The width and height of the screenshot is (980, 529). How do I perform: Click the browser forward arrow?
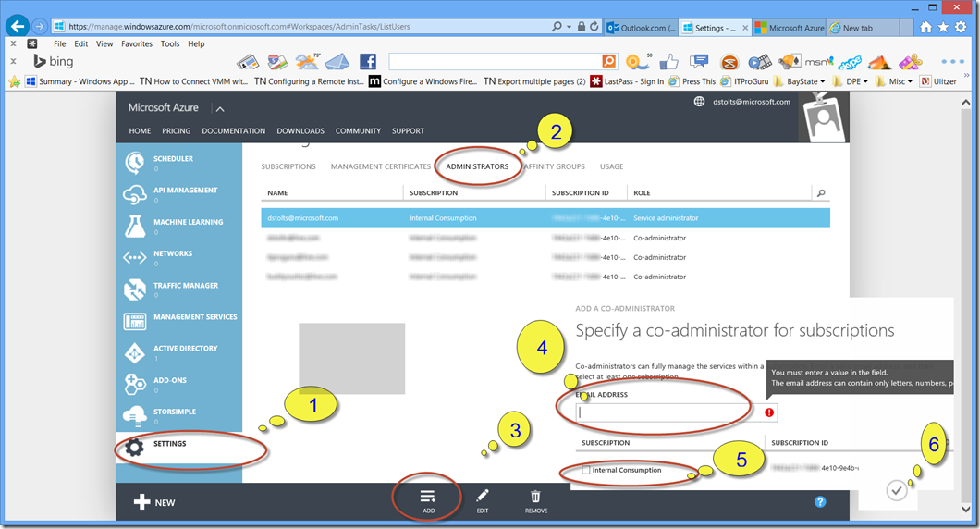pos(39,26)
